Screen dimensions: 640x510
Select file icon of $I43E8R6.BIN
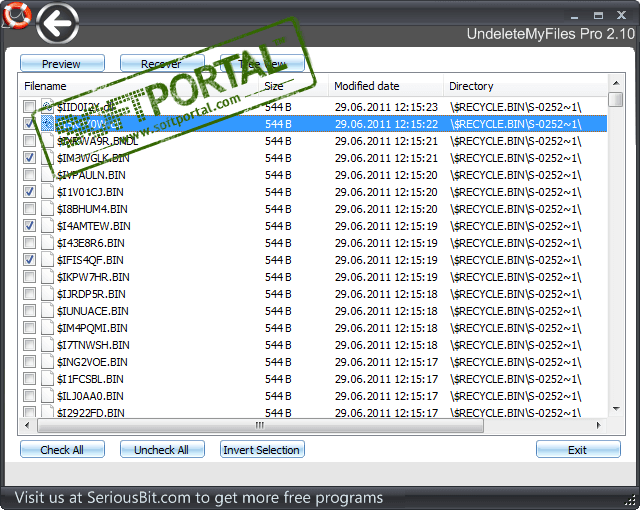47,243
